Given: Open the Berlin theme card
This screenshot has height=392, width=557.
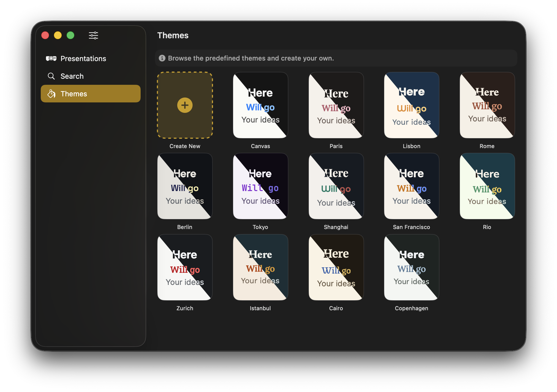Looking at the screenshot, I should click(185, 186).
